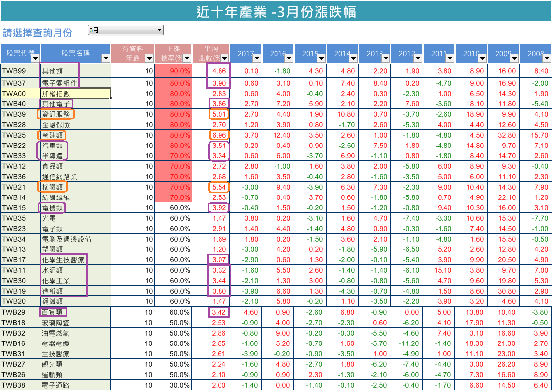This screenshot has height=392, width=553.
Task: Open the month selection dropdown showing 3月
Action: pos(159,30)
